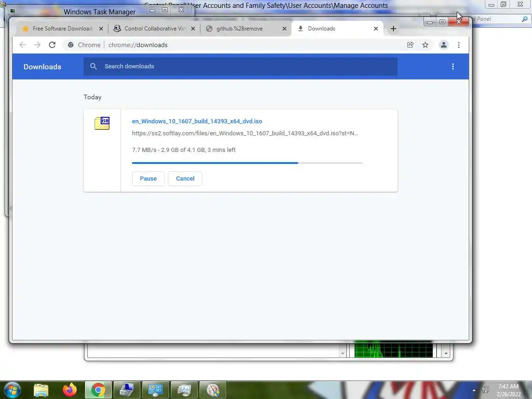This screenshot has height=399, width=532.
Task: Close the Free Software Download tab
Action: 101,29
